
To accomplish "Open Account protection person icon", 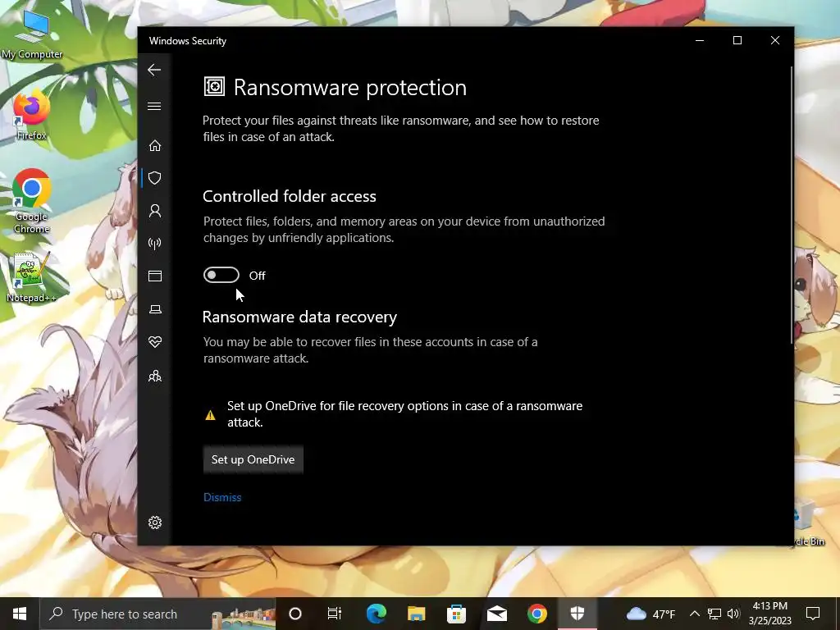I will pos(155,211).
